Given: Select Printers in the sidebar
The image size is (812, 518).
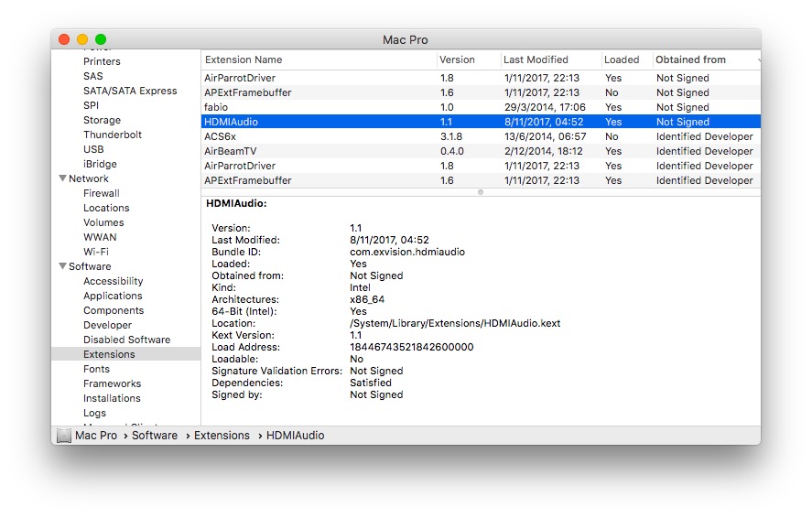Looking at the screenshot, I should pyautogui.click(x=102, y=61).
